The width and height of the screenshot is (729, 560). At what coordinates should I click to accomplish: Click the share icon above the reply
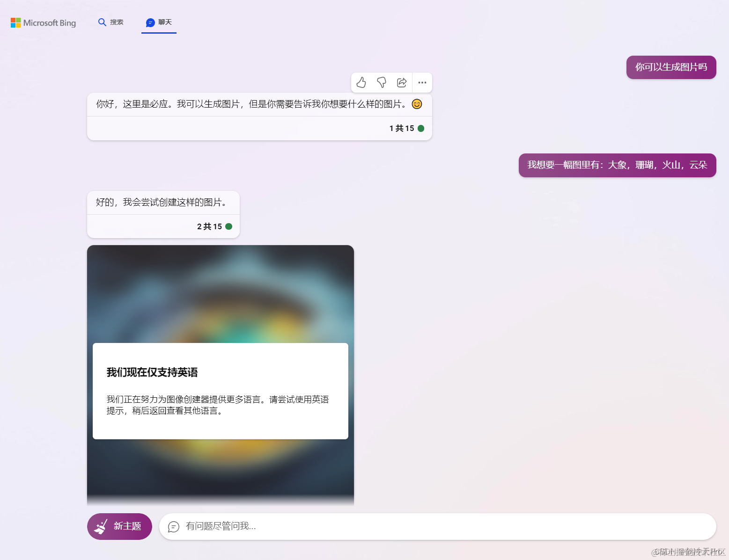click(402, 82)
